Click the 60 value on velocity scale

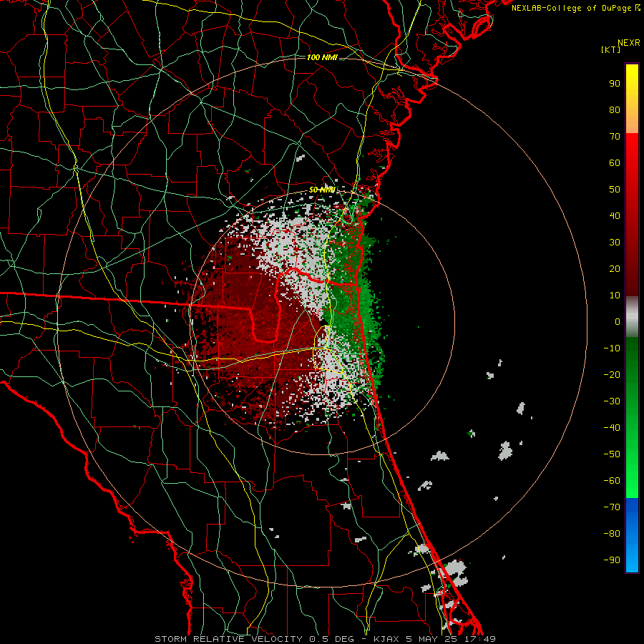615,162
